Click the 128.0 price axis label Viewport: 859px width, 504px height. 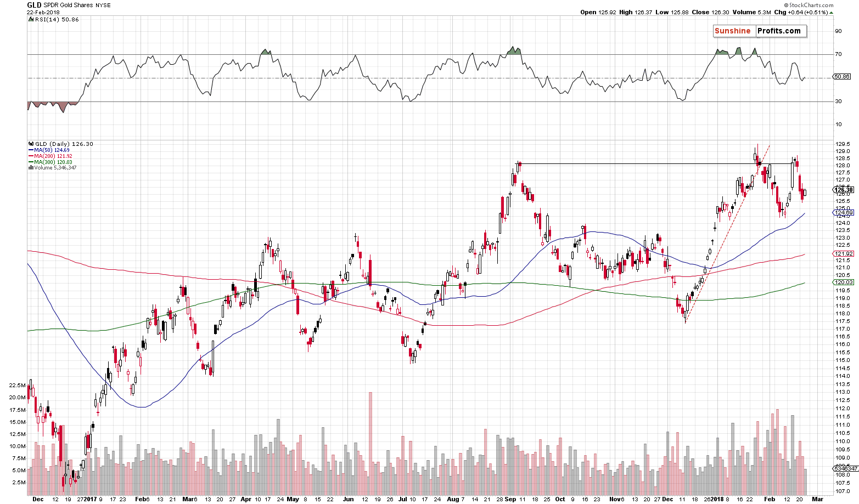tap(843, 166)
